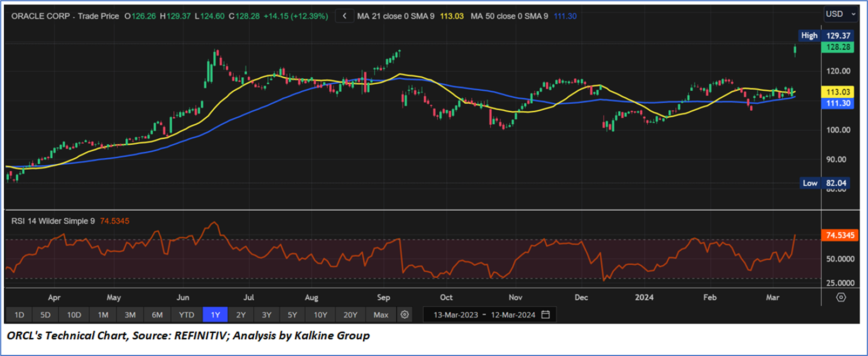The width and height of the screenshot is (868, 356).
Task: Open the 13-Mar-2023 to 12-Mar-2024 date range picker
Action: click(484, 314)
